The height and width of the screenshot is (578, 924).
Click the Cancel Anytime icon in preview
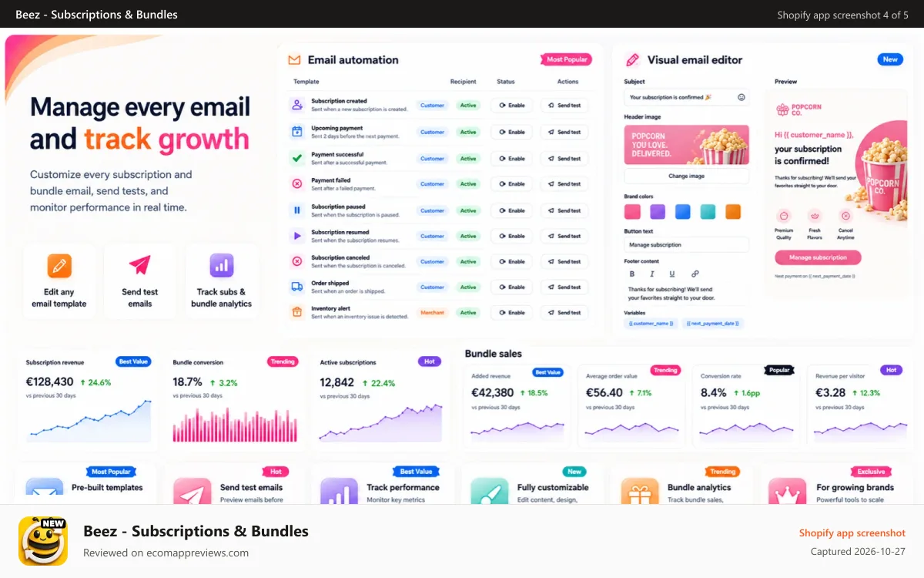click(845, 217)
